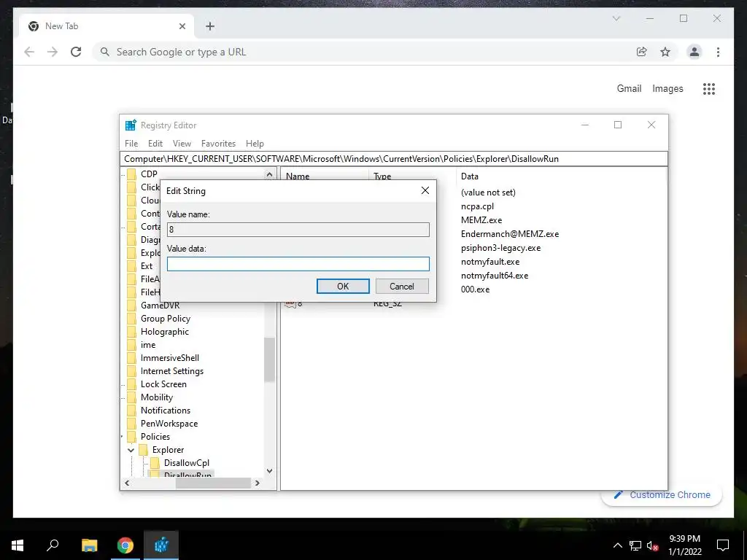Select the Mobility key
Image resolution: width=747 pixels, height=560 pixels.
156,397
